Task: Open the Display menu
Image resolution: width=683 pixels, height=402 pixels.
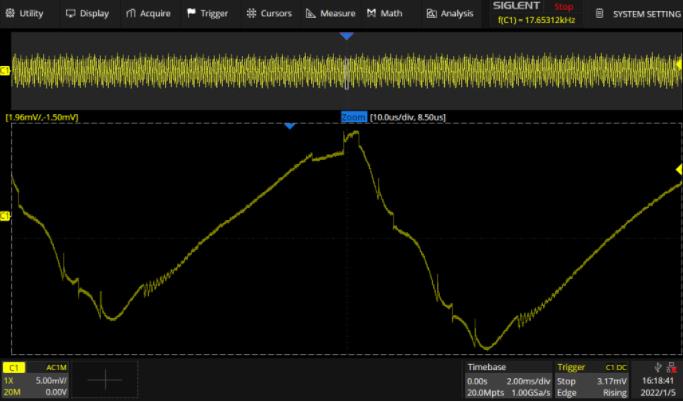Action: [x=87, y=14]
